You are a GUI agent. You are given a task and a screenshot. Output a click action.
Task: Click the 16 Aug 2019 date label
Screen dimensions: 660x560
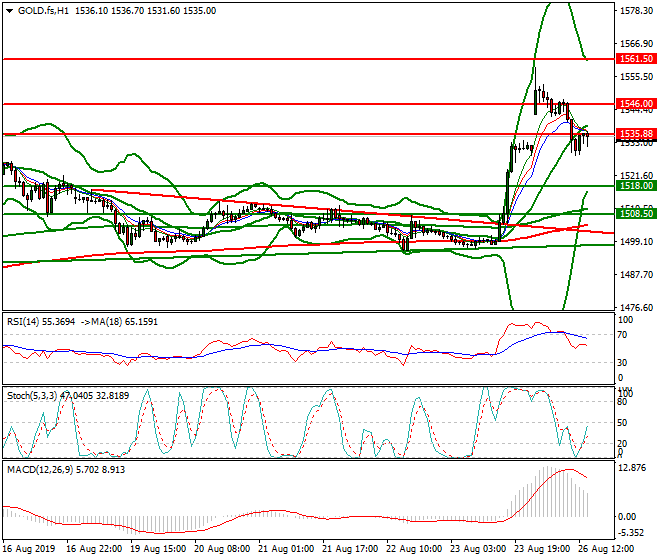29,549
